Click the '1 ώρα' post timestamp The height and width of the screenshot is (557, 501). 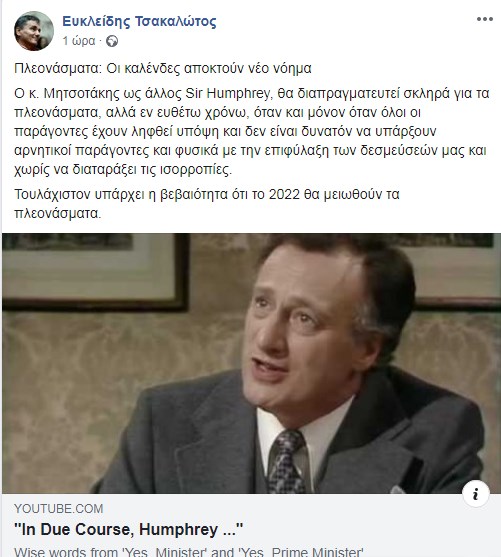79,41
